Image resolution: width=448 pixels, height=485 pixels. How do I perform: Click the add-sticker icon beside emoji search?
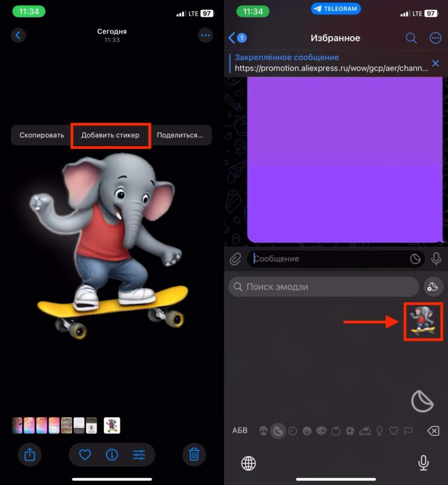[431, 286]
